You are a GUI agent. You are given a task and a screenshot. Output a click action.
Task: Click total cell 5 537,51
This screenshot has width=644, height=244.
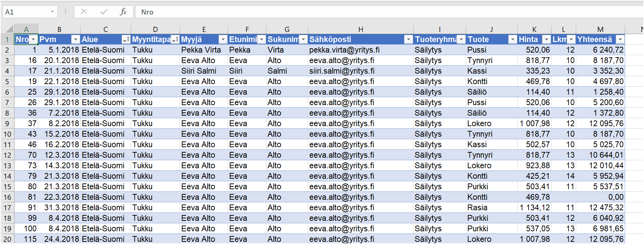pos(600,187)
